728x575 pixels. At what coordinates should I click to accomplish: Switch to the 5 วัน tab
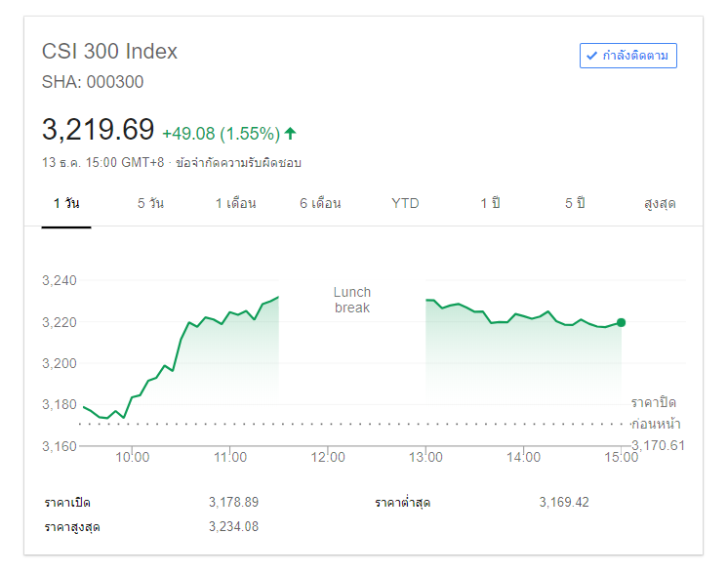tap(150, 203)
